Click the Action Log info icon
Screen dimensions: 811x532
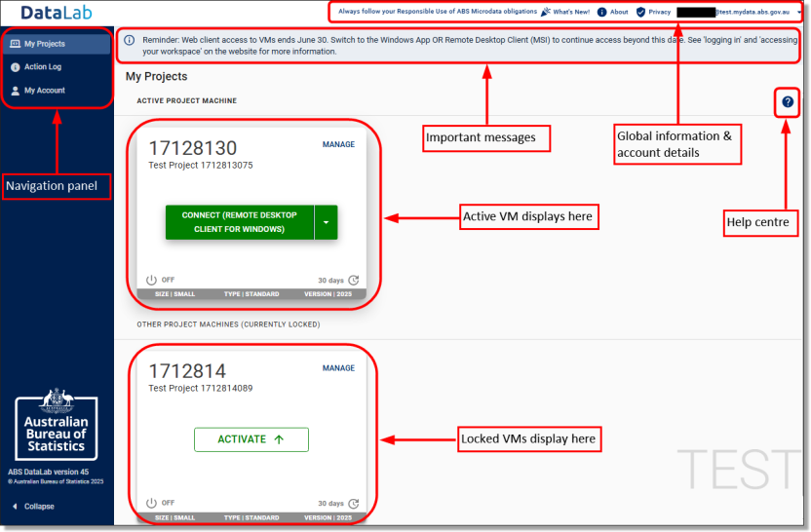click(16, 67)
